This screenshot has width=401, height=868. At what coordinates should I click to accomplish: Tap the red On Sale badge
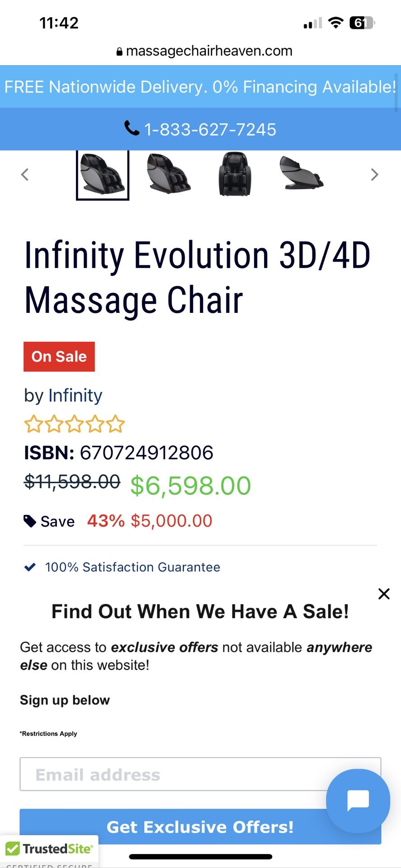point(59,356)
